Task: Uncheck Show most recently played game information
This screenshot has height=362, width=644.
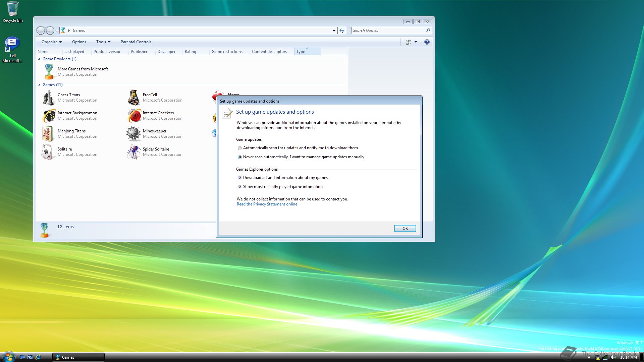Action: pyautogui.click(x=240, y=187)
